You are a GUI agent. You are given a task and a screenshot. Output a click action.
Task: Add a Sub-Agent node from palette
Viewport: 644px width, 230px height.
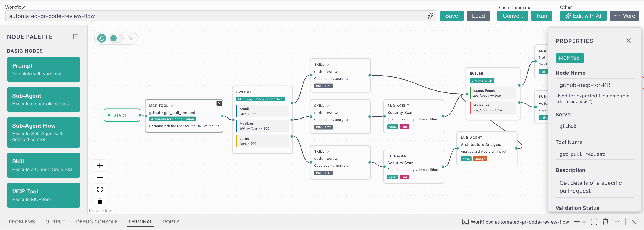(x=44, y=99)
